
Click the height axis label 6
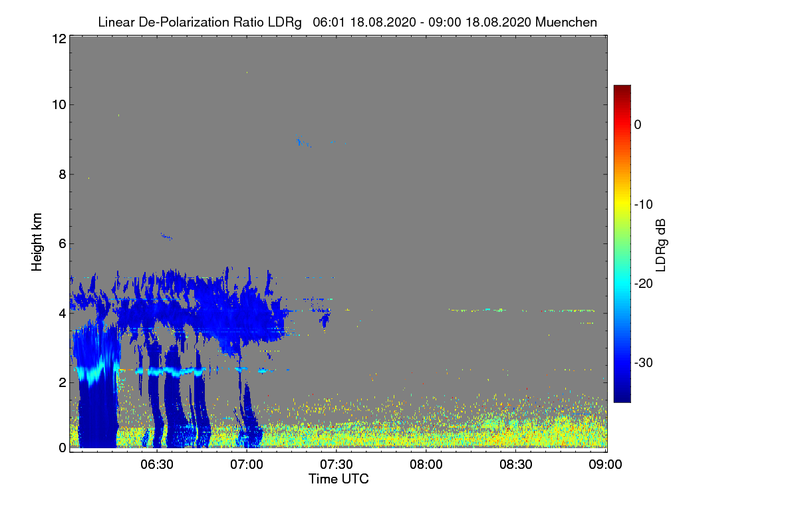tap(62, 243)
